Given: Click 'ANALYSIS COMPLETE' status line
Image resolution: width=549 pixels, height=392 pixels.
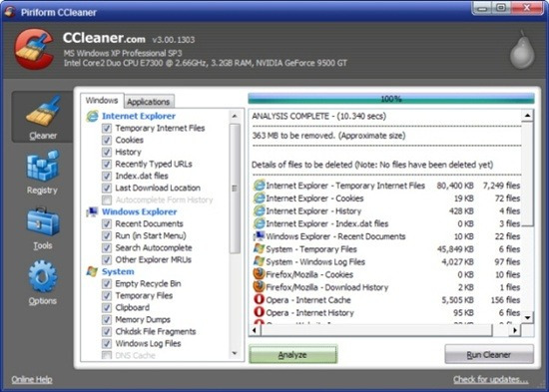Looking at the screenshot, I should (319, 116).
